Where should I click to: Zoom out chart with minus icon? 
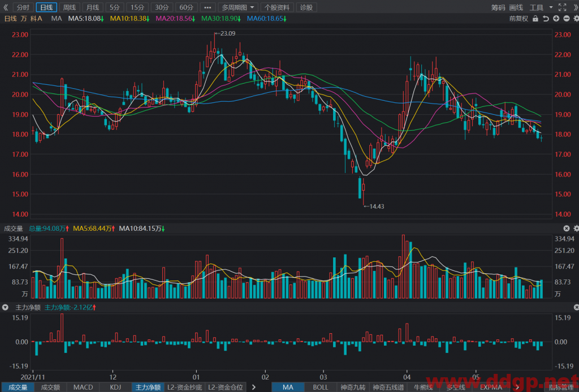click(567, 19)
